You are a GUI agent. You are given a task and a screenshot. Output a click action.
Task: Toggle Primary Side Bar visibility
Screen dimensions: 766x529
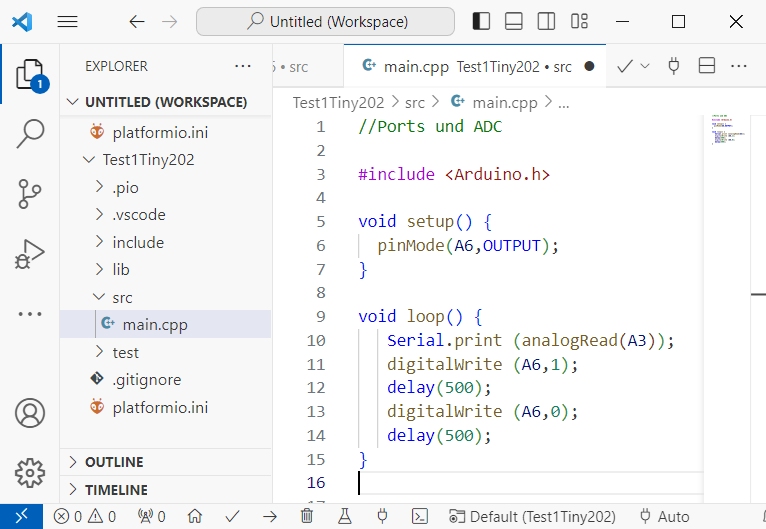tap(481, 21)
